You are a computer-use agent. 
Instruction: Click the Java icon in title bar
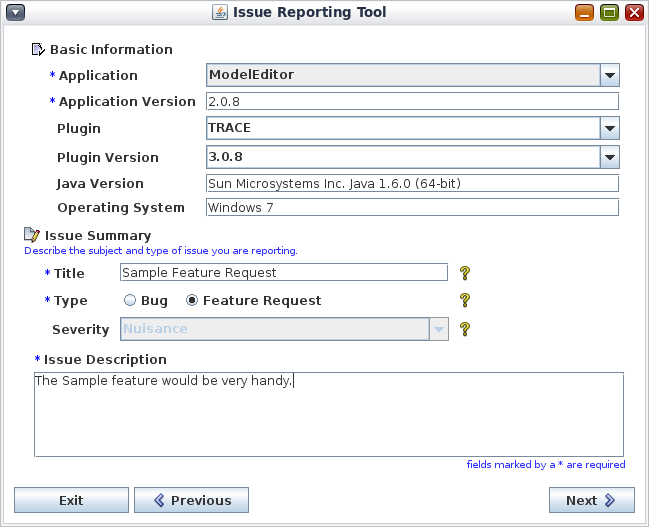click(220, 13)
